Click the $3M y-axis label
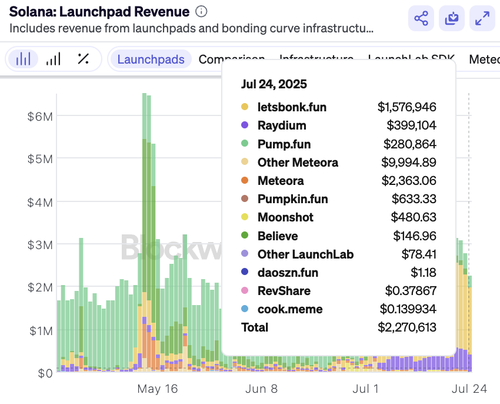Viewport: 500px width, 404px height. pyautogui.click(x=40, y=245)
